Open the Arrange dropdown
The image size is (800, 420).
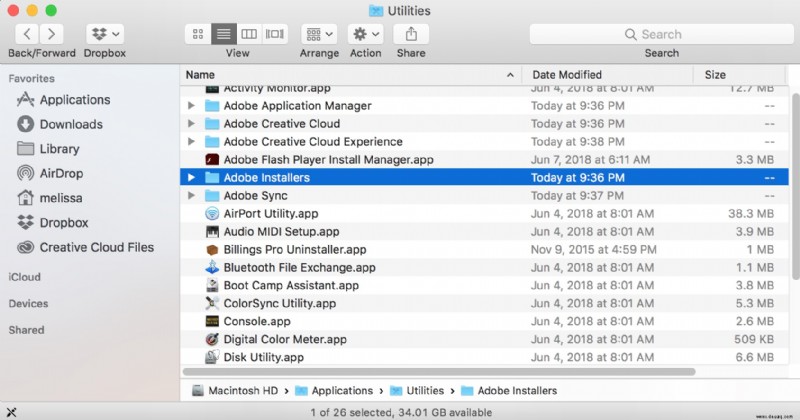(x=319, y=34)
